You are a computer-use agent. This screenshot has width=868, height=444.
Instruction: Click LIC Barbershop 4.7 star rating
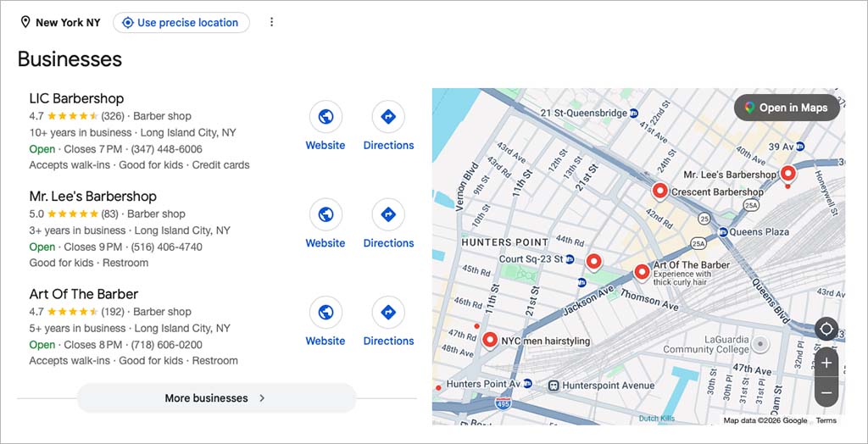(73, 116)
